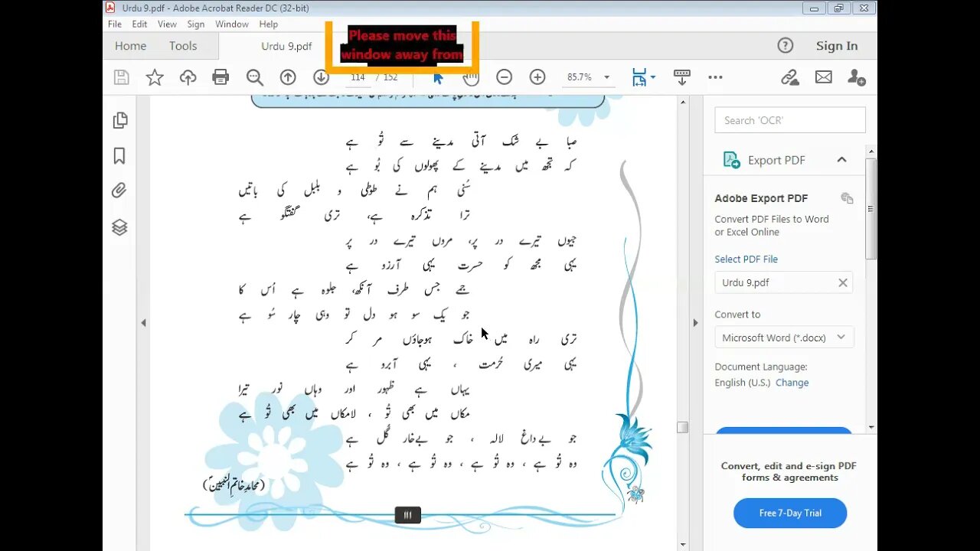Viewport: 980px width, 551px height.
Task: Switch to the Tools tab
Action: tap(183, 46)
